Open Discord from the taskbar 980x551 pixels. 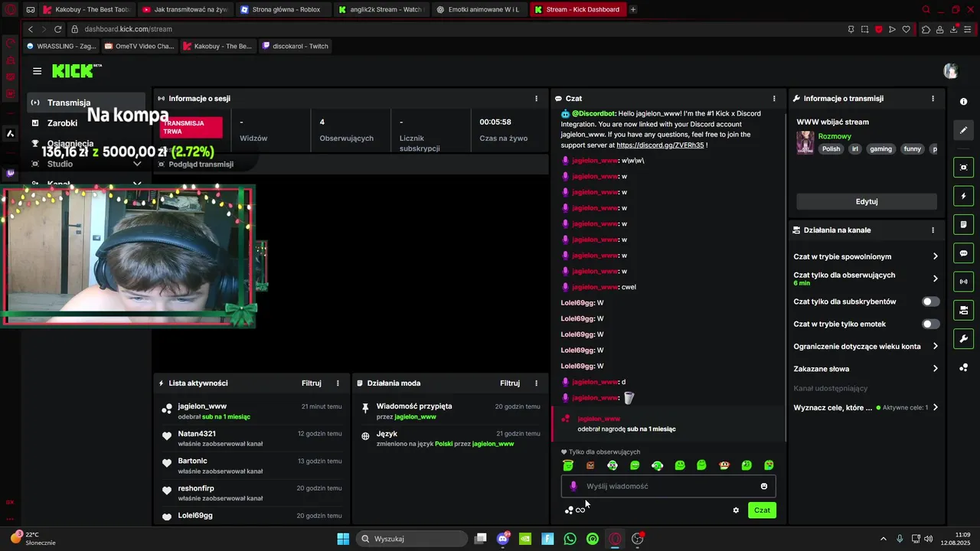click(503, 539)
